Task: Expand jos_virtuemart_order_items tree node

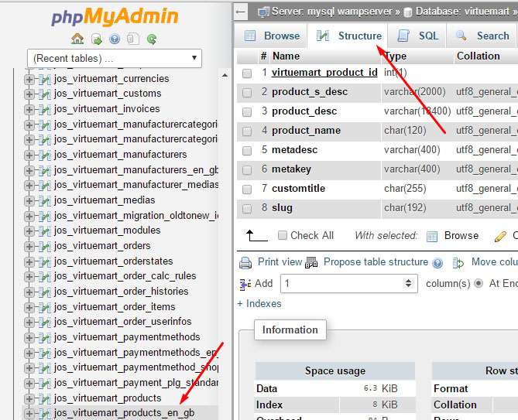Action: [x=29, y=307]
